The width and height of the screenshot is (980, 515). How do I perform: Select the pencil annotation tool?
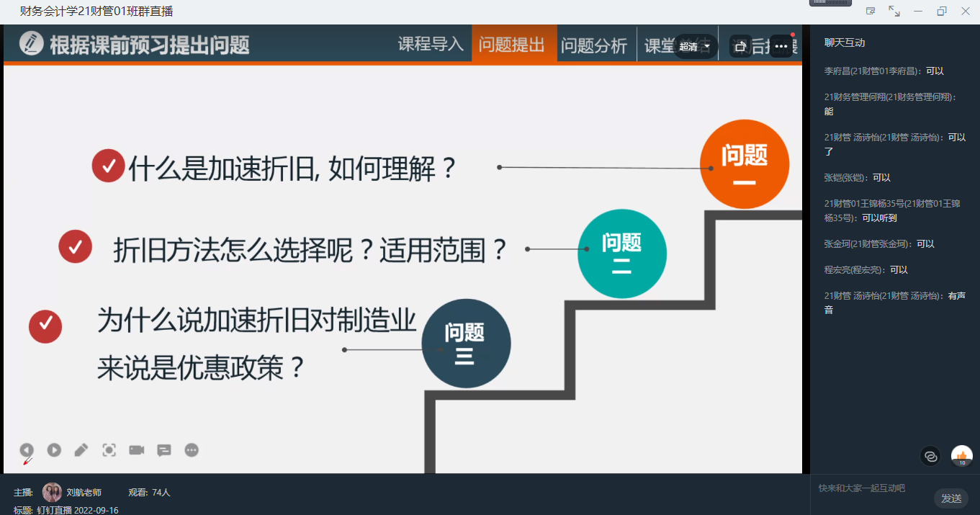[81, 449]
